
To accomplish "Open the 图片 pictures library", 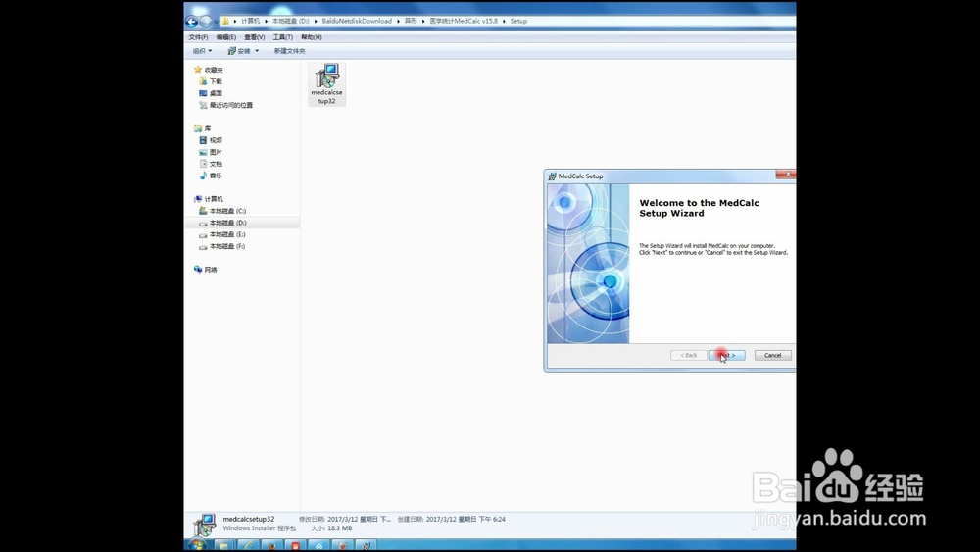I will [211, 153].
